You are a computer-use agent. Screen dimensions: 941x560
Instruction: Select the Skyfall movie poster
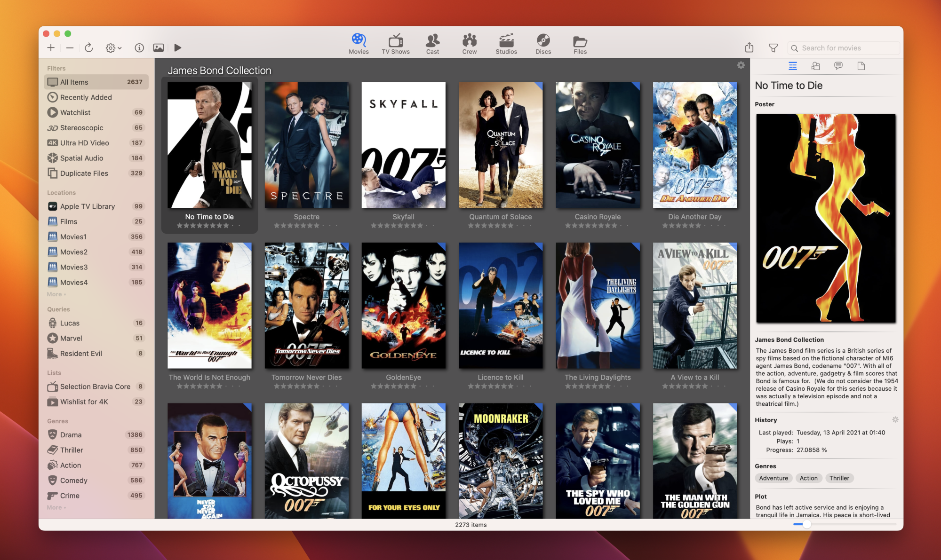[x=404, y=145]
